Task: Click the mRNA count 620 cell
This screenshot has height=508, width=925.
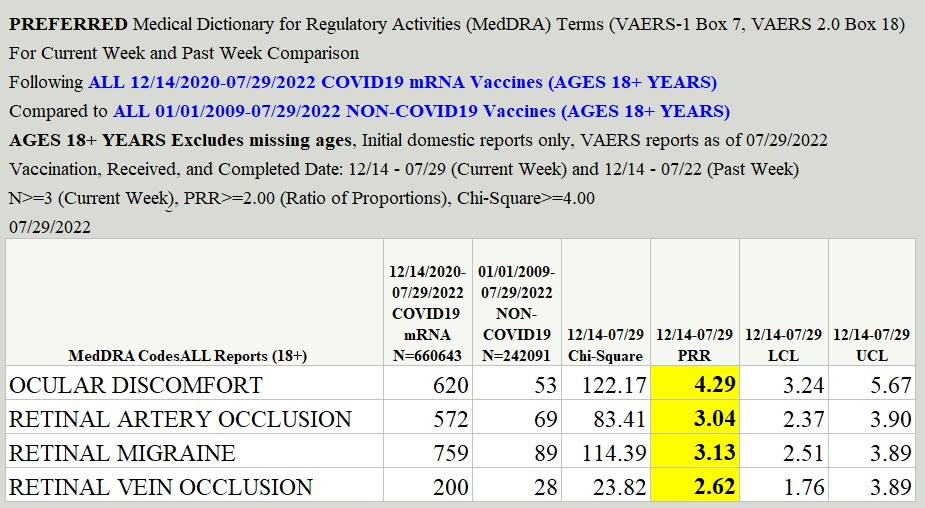Action: 428,384
